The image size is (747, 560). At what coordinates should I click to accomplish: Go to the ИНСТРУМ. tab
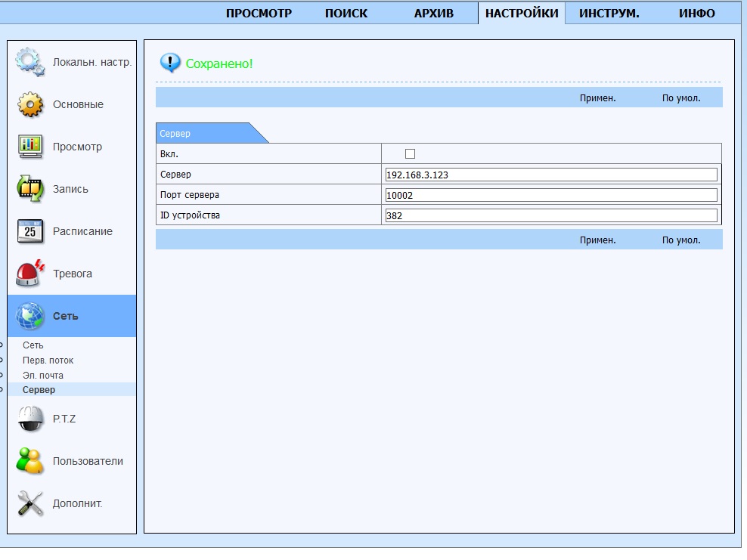tap(609, 14)
